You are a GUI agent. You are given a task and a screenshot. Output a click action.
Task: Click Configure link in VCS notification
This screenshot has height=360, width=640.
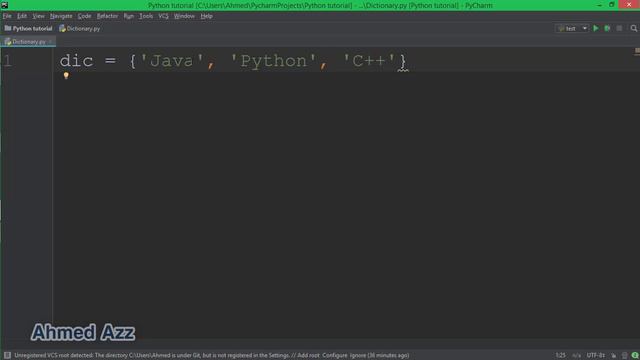(335, 355)
